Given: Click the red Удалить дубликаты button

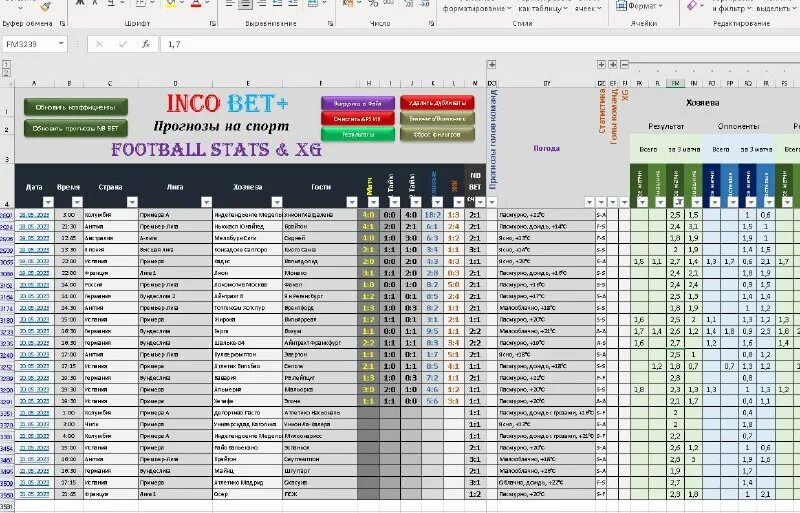Looking at the screenshot, I should click(x=437, y=103).
